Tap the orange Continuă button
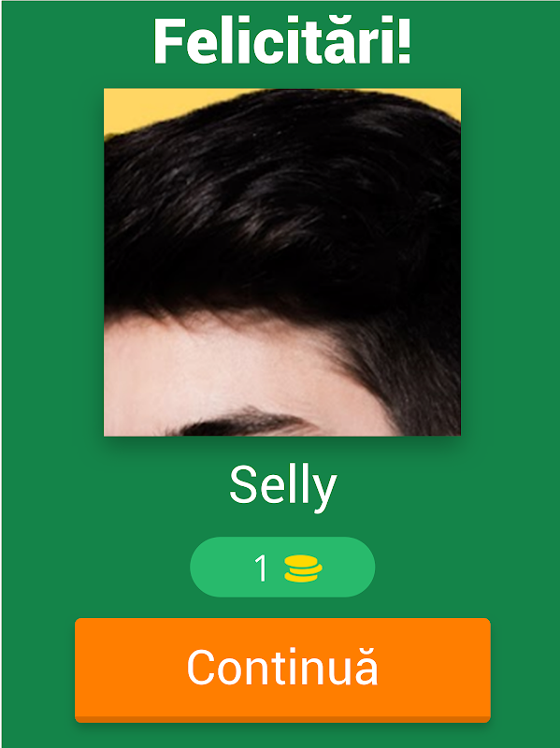The width and height of the screenshot is (560, 748). click(x=282, y=669)
